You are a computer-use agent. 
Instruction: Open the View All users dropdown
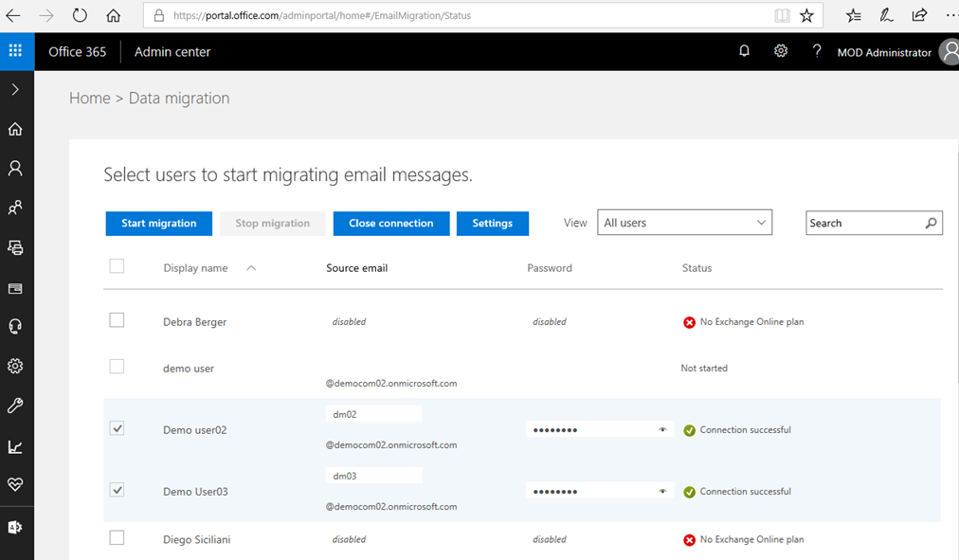684,223
